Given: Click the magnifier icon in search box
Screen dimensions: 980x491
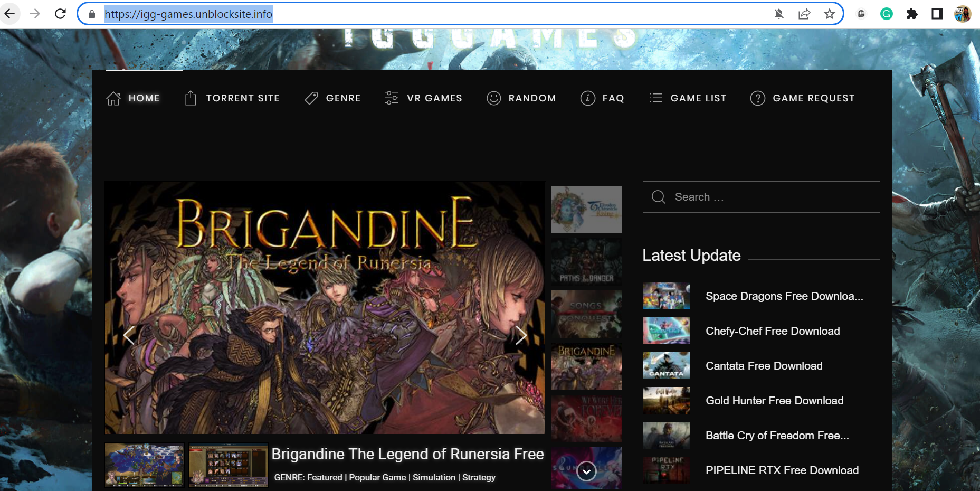Looking at the screenshot, I should [658, 197].
